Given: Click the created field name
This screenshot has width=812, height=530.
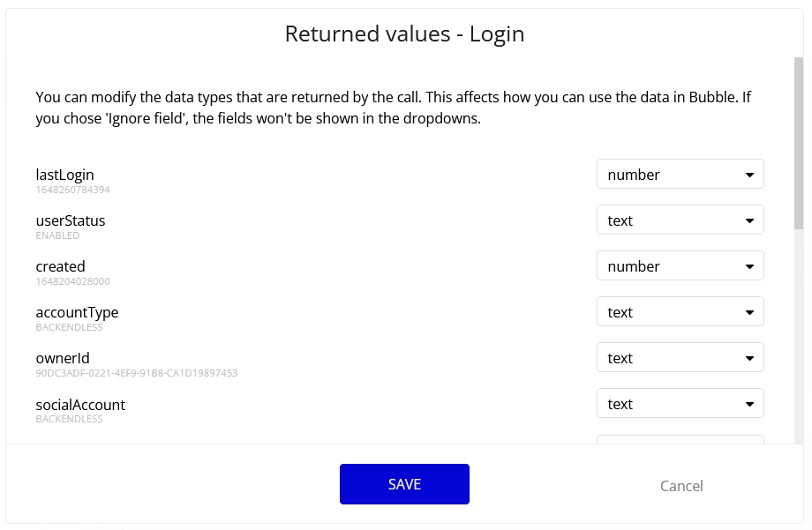Looking at the screenshot, I should coord(60,266).
